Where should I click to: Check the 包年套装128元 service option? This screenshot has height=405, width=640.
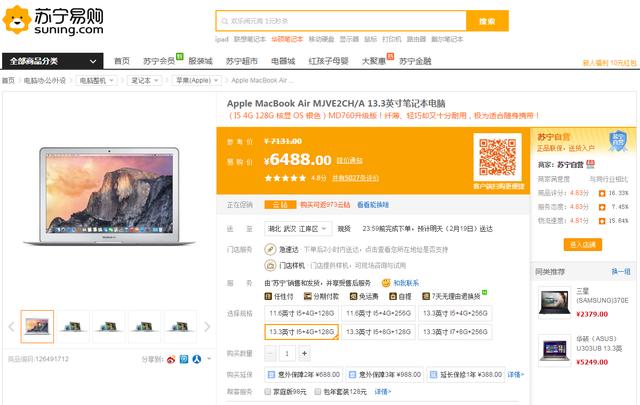[x=318, y=392]
